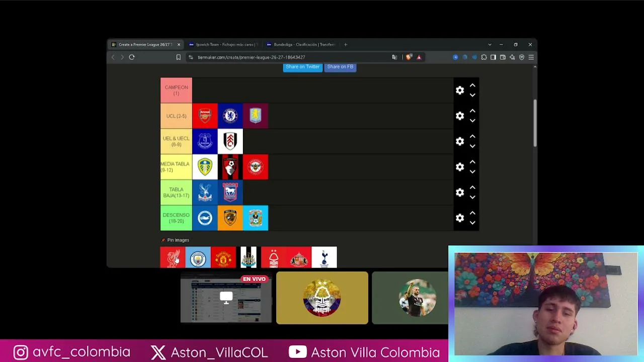
Task: Click the Leeds United crest
Action: (205, 167)
